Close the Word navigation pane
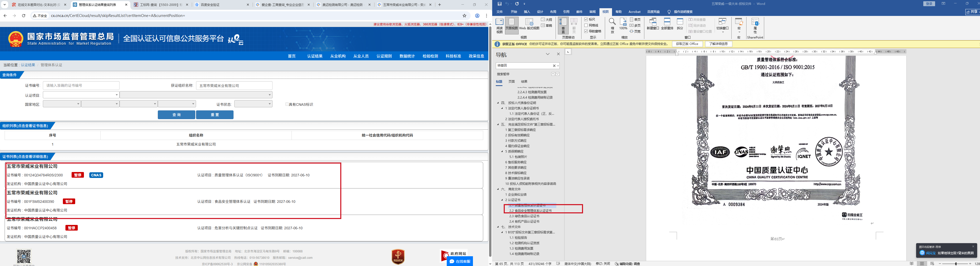This screenshot has width=980, height=266. [558, 54]
